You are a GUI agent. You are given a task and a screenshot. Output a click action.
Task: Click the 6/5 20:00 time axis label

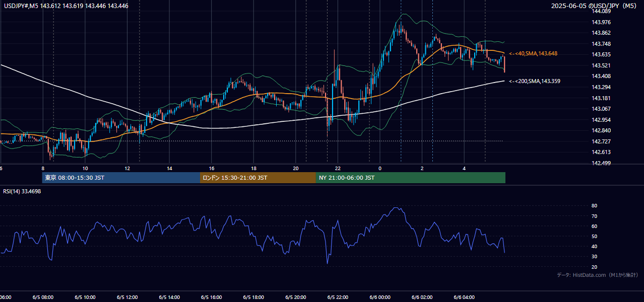tap(296, 297)
